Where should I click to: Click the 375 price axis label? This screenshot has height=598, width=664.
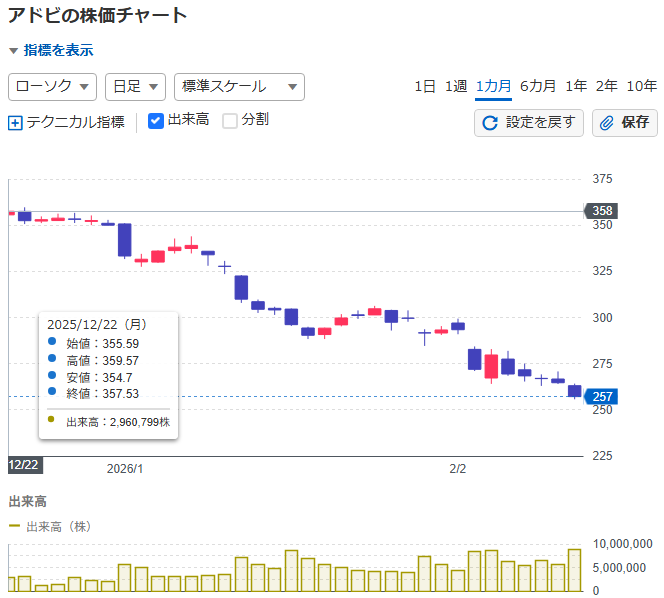coord(602,179)
